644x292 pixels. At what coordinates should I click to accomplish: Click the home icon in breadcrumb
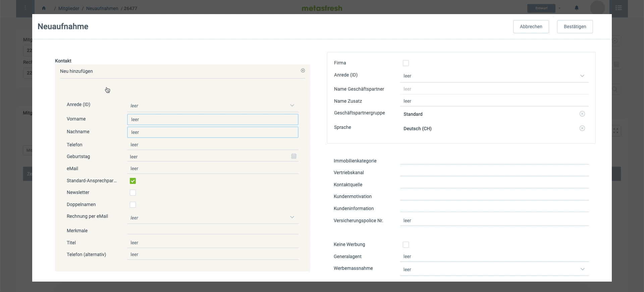tap(44, 8)
